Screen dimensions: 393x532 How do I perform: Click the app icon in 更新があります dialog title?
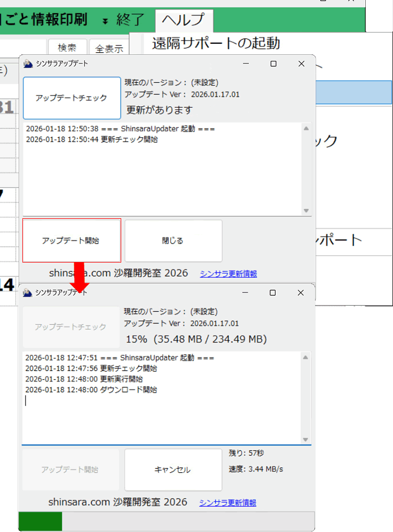[28, 64]
